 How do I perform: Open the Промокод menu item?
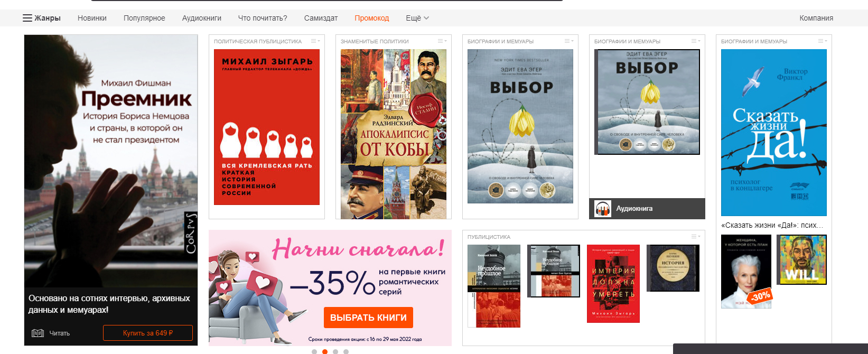point(371,18)
